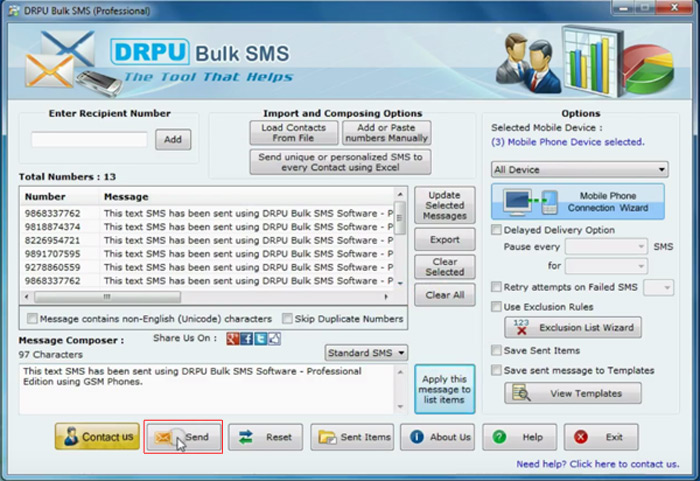700x481 pixels.
Task: Click Clear All button
Action: pyautogui.click(x=445, y=295)
